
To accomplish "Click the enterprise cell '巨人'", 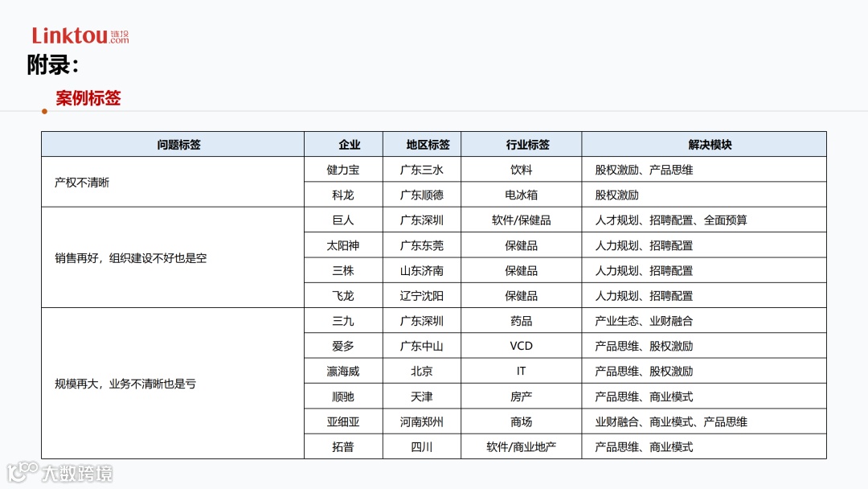I will [343, 220].
